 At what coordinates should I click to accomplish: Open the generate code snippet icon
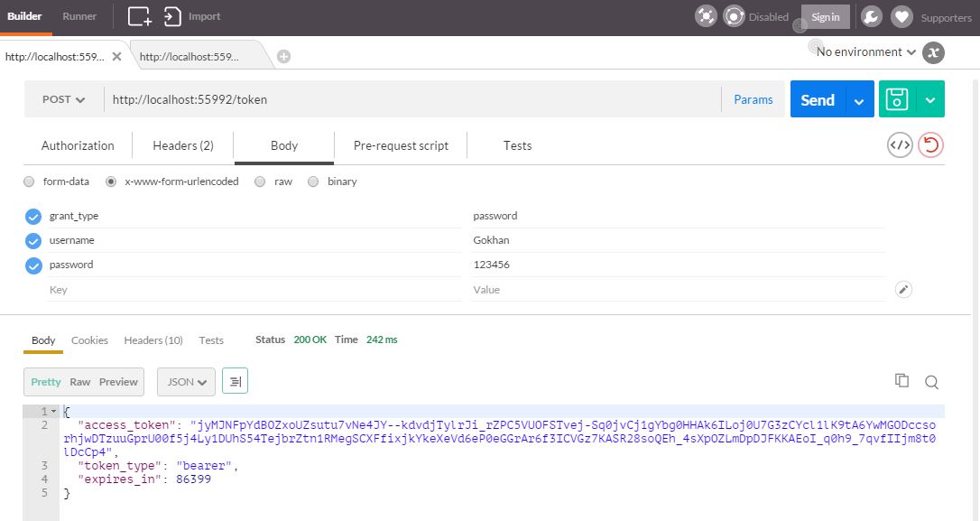point(900,145)
